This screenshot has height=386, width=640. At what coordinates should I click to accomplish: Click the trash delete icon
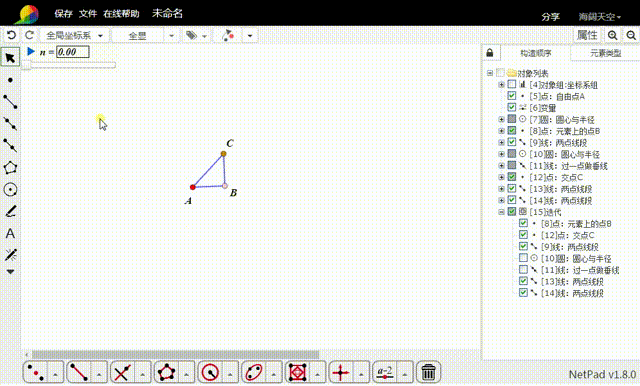[x=428, y=372]
